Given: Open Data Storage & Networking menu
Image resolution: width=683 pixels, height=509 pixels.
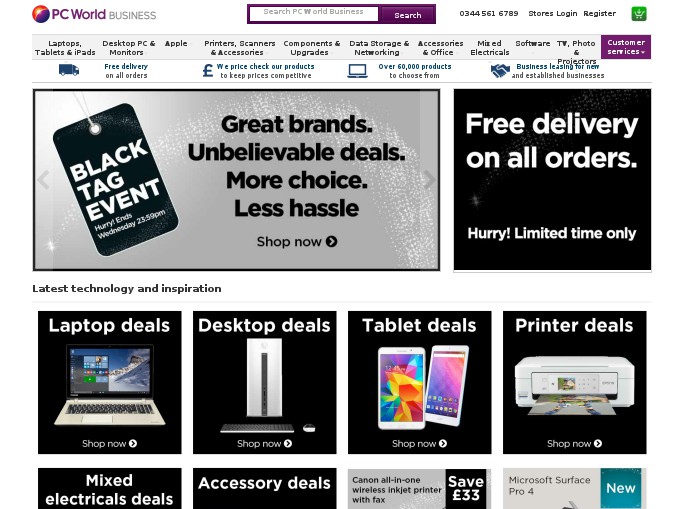Looking at the screenshot, I should (379, 47).
